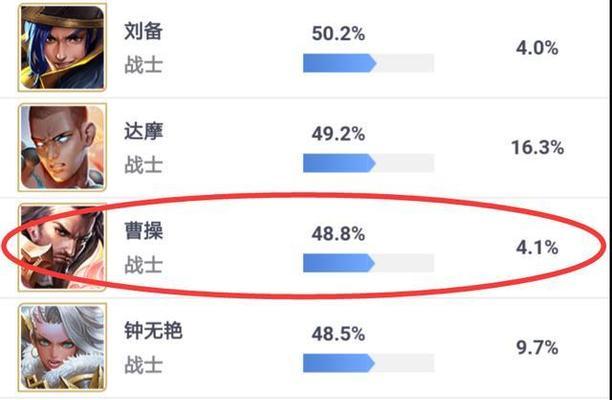This screenshot has width=612, height=400.
Task: Click the 4.1% pick rate for 曹操
Action: coord(537,248)
